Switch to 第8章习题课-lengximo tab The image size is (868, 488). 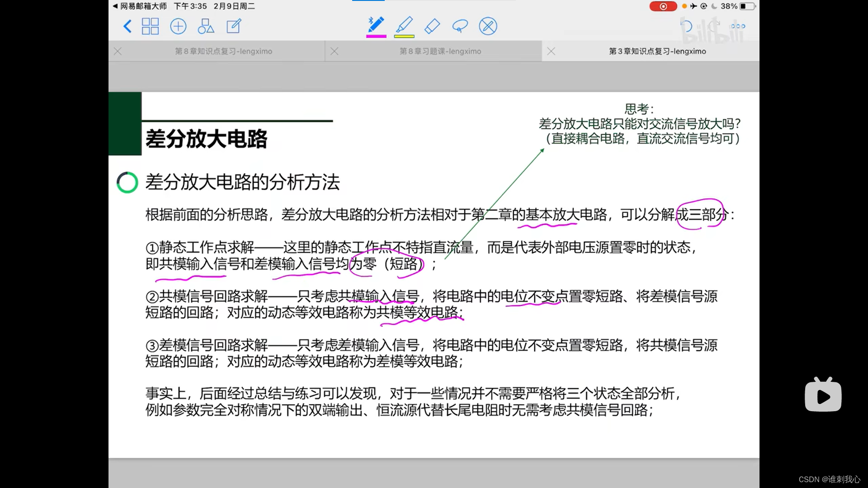tap(440, 52)
